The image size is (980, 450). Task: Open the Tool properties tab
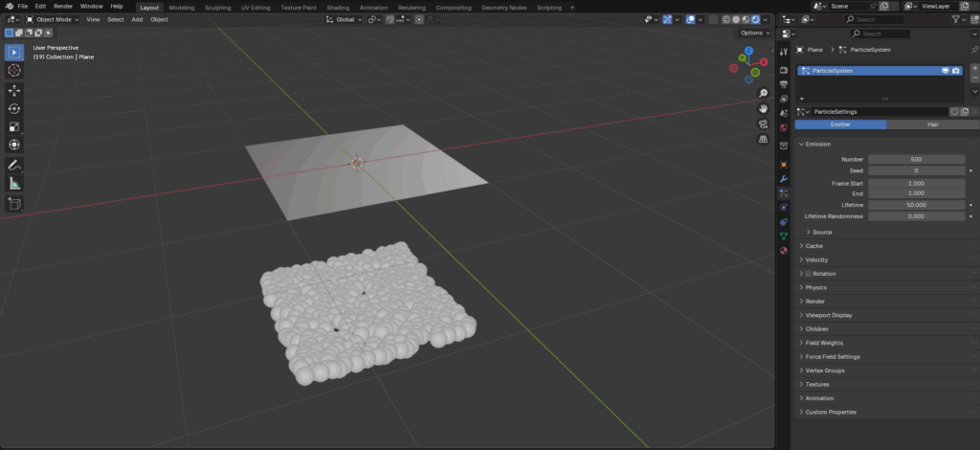click(x=784, y=52)
